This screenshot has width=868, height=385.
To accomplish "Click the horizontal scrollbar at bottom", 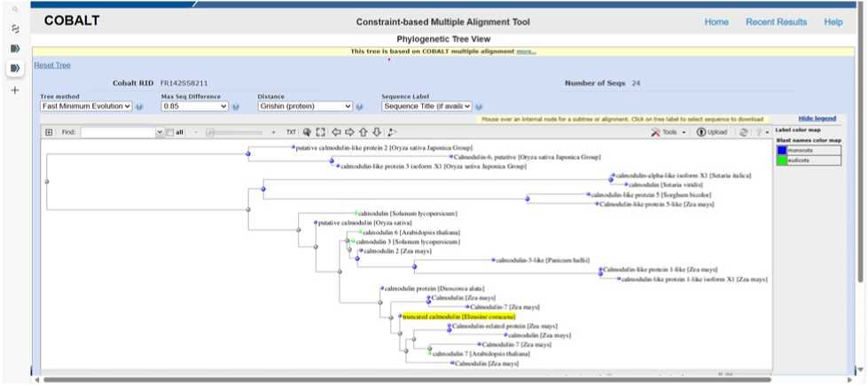I will click(x=407, y=380).
